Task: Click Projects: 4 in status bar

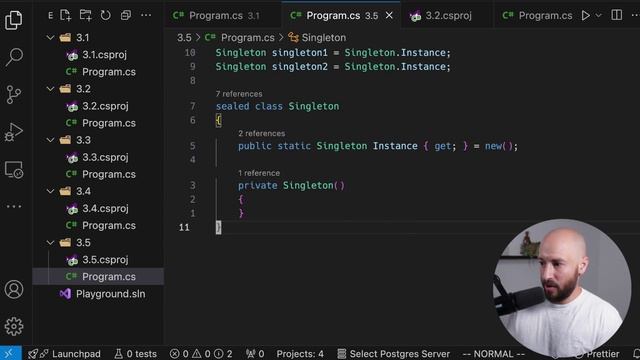Action: pyautogui.click(x=300, y=353)
